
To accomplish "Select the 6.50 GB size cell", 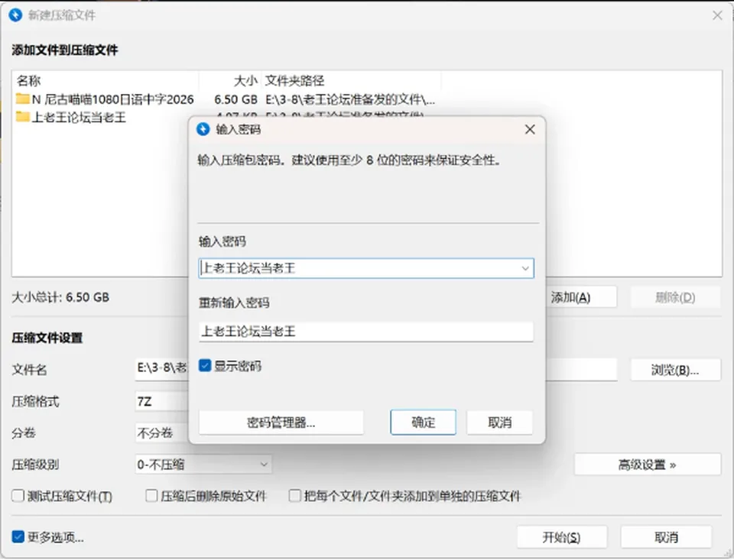I will tap(235, 99).
